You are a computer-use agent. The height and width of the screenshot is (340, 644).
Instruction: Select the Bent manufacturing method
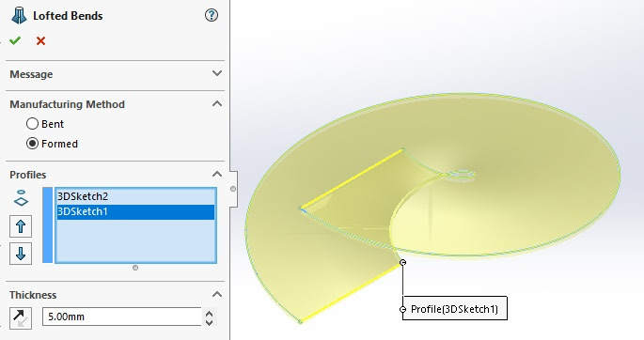[x=33, y=123]
